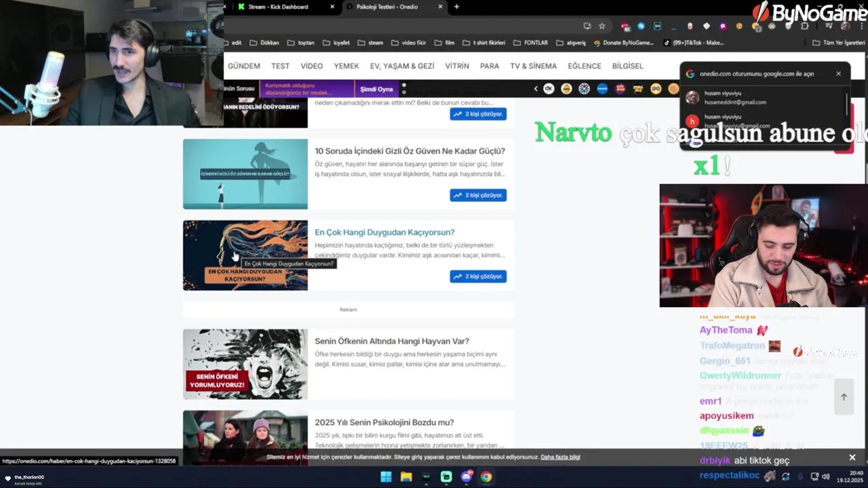Go to VİDEO section
This screenshot has height=488, width=868.
click(x=312, y=66)
